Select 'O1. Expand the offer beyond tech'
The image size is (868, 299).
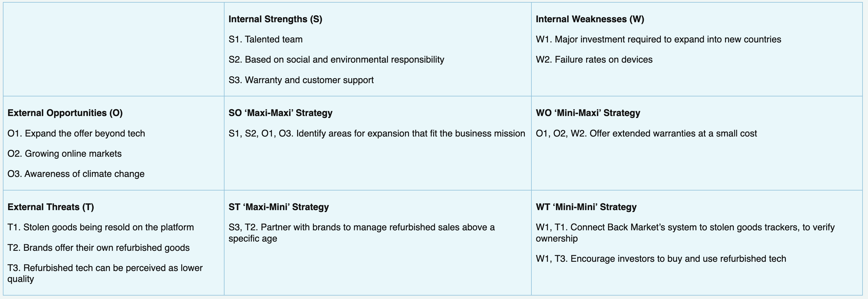coord(76,134)
